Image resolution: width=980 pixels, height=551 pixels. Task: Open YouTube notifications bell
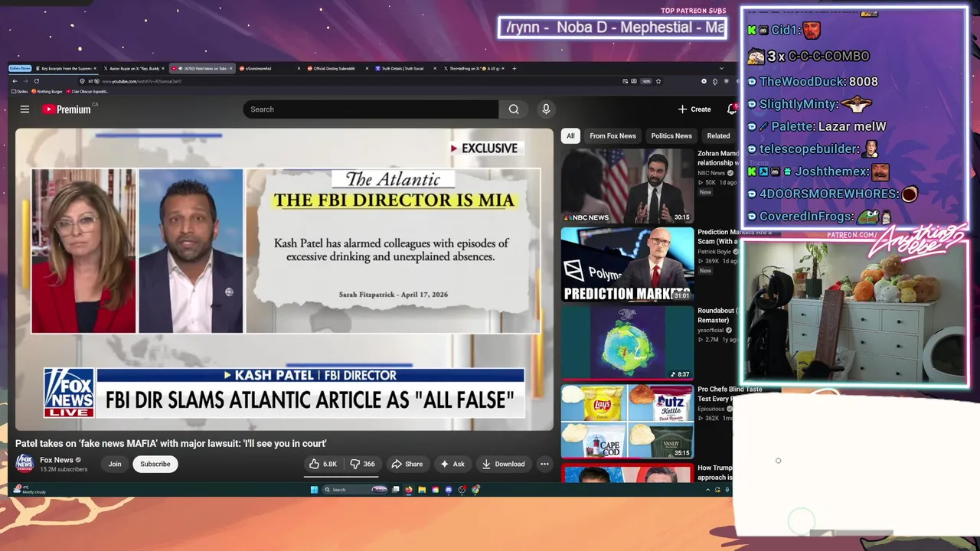pos(731,109)
